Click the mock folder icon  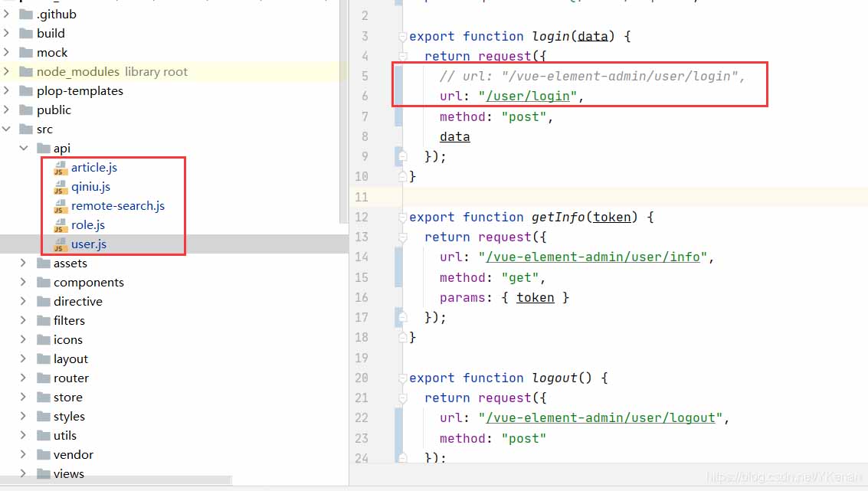click(26, 53)
